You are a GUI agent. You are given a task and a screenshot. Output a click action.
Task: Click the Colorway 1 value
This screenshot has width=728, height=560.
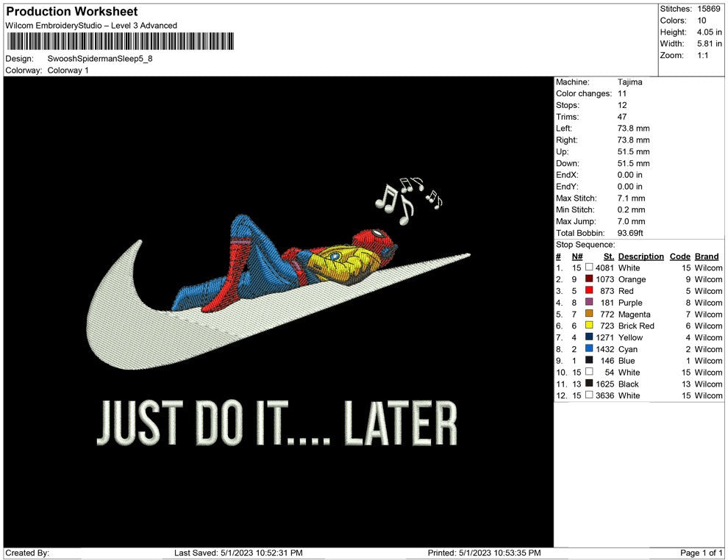point(68,71)
